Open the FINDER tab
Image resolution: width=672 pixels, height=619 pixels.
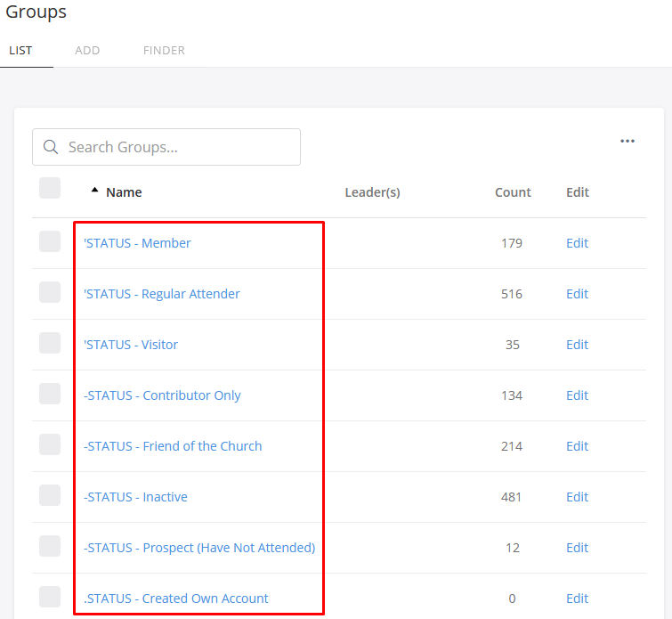pyautogui.click(x=164, y=51)
